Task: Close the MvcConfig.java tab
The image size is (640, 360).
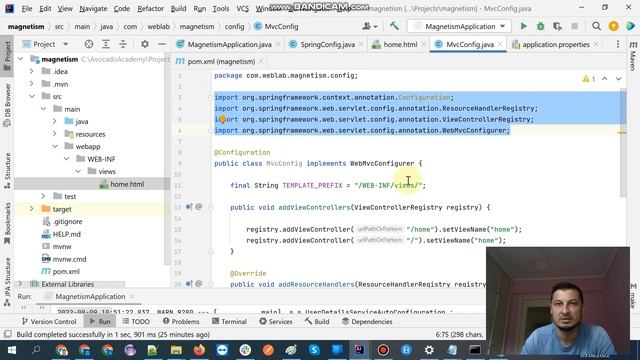Action: point(500,44)
